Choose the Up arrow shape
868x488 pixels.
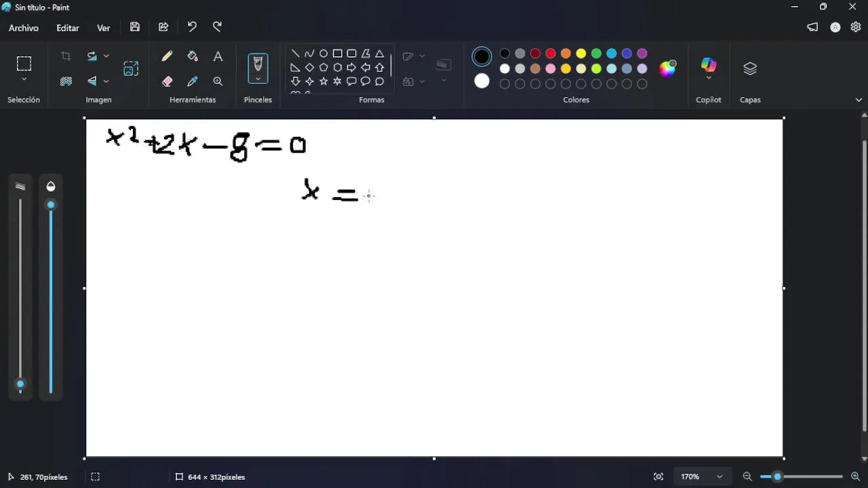380,67
